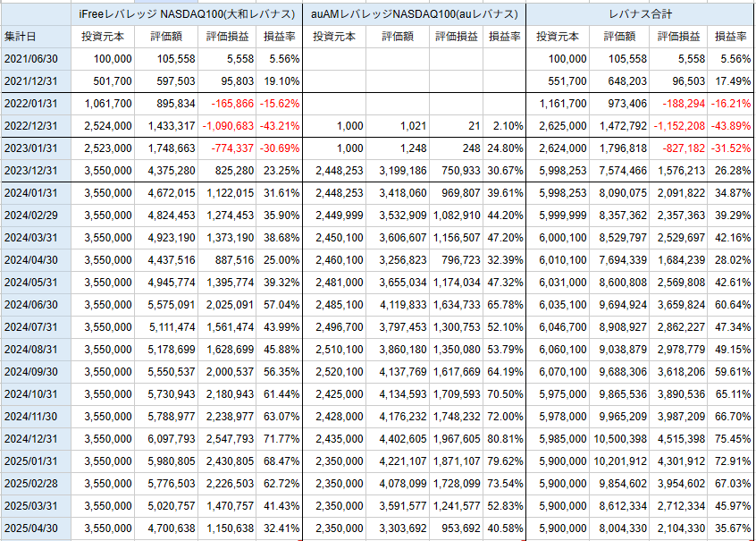
Task: Select date cell 2024/04/30
Action: tap(36, 260)
